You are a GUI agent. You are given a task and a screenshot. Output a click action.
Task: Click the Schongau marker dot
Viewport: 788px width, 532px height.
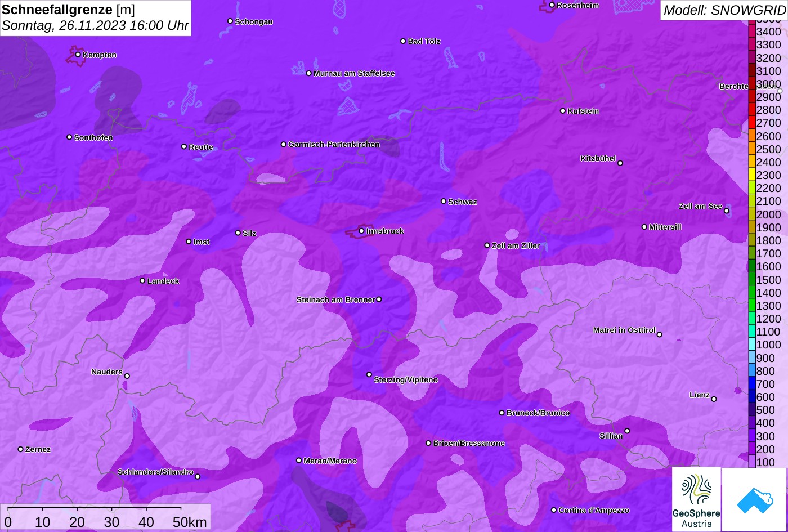(x=230, y=21)
